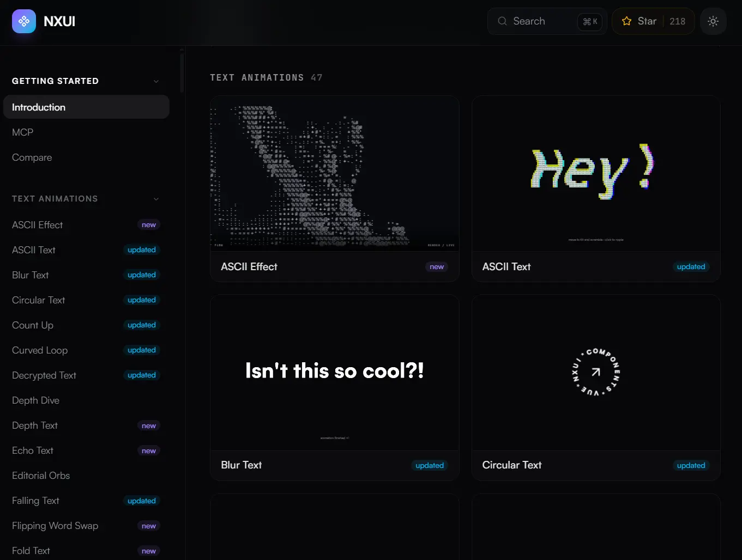Click the search magnifier icon

(x=502, y=21)
